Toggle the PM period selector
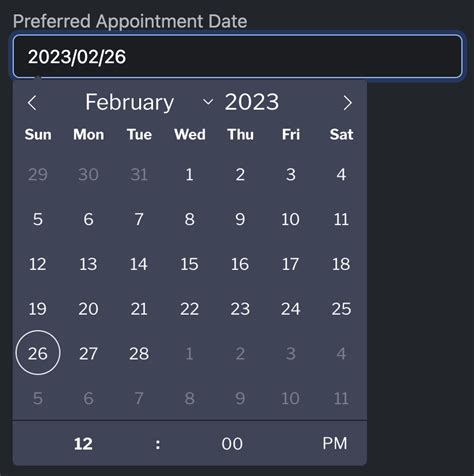 click(x=335, y=443)
